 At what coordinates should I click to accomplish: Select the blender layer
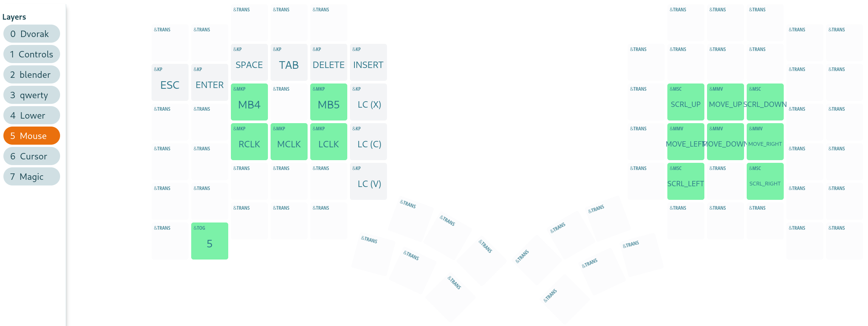[32, 75]
